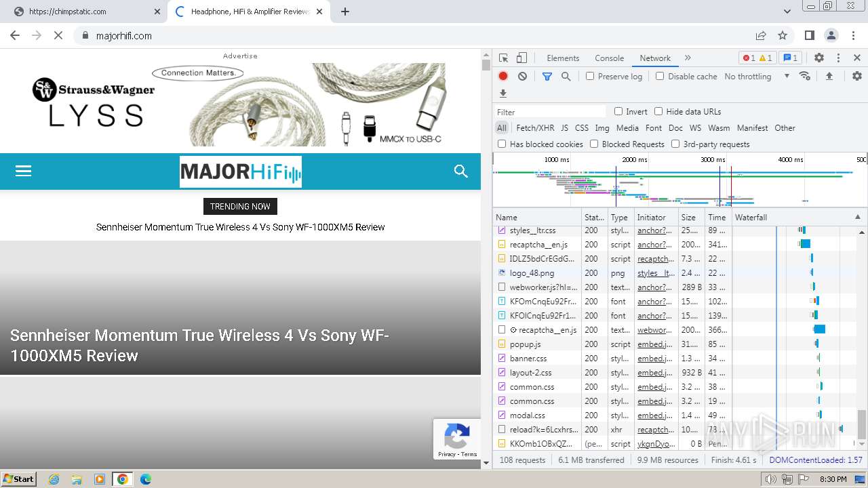Open network search magnifier
The width and height of the screenshot is (868, 488).
(x=566, y=77)
